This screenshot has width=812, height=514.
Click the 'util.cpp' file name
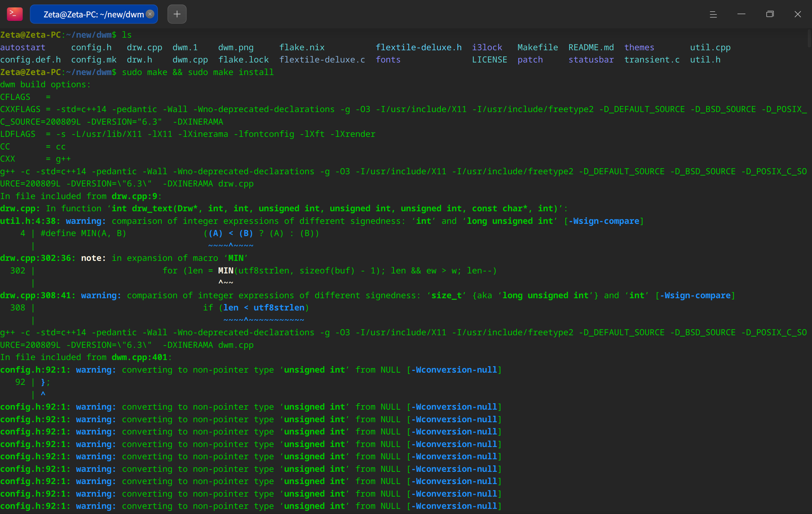click(710, 47)
